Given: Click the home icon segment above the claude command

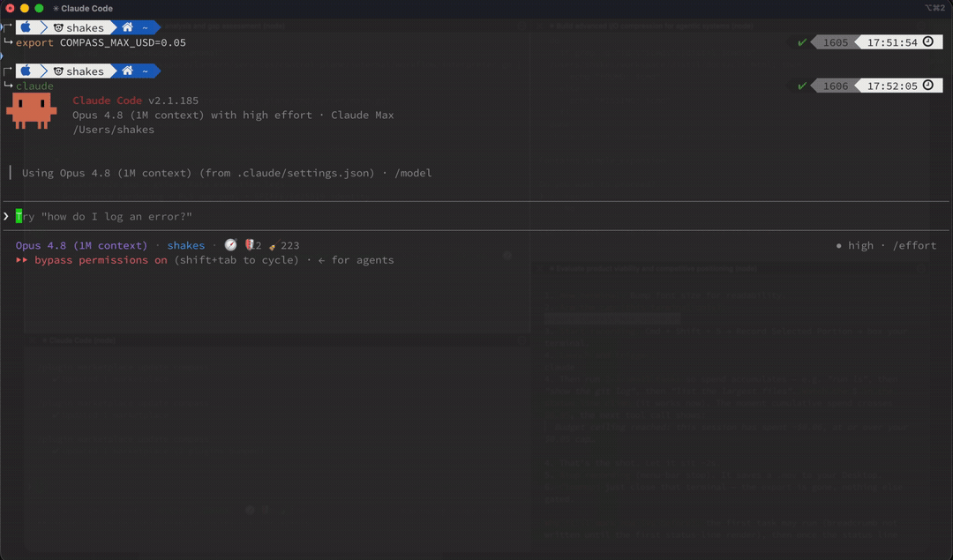Looking at the screenshot, I should click(x=127, y=71).
